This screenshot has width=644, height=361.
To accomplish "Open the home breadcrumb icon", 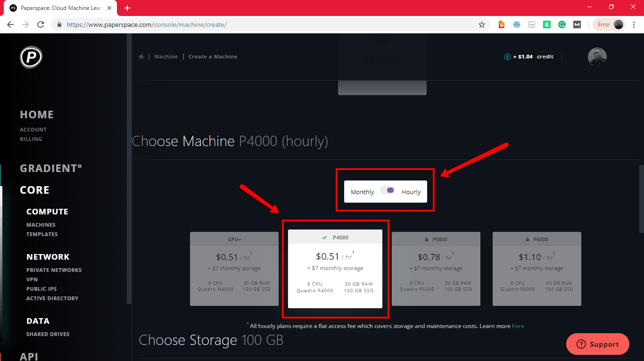I will coord(141,57).
